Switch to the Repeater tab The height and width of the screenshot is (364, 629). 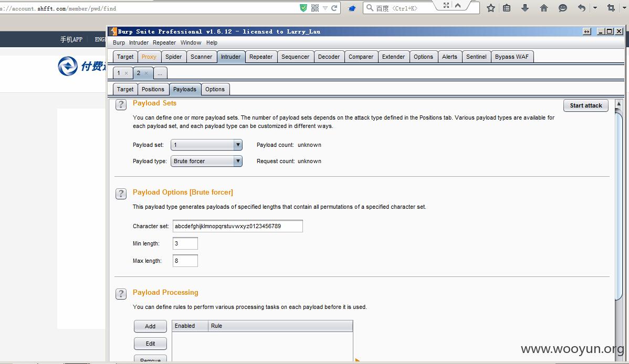coord(261,57)
